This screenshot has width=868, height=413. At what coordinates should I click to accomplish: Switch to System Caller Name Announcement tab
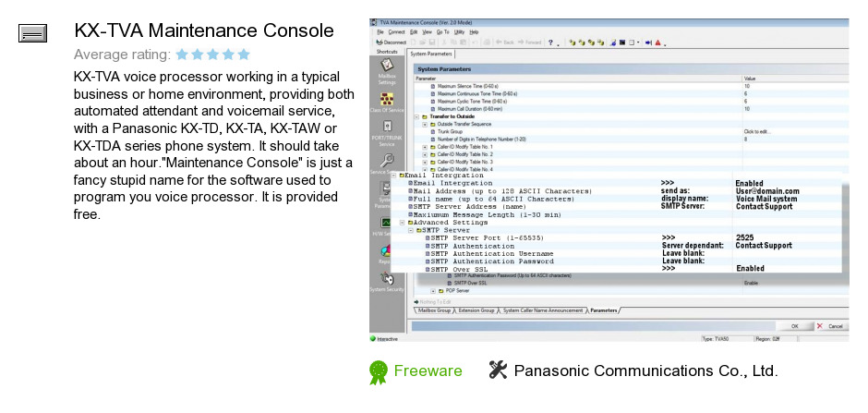tap(543, 310)
